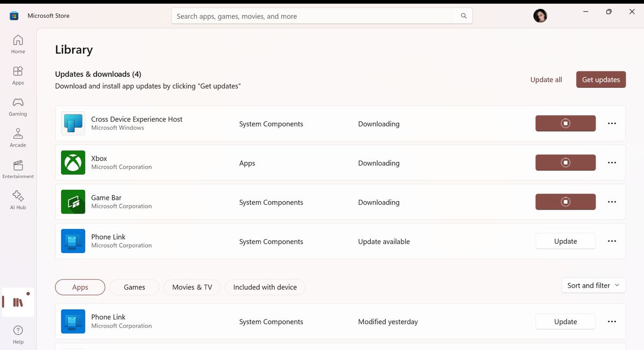Click the Get updates button

[601, 79]
